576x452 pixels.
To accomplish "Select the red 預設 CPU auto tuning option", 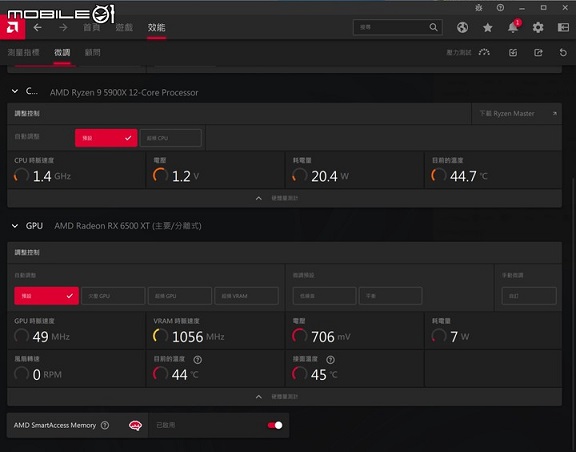I will pos(106,138).
